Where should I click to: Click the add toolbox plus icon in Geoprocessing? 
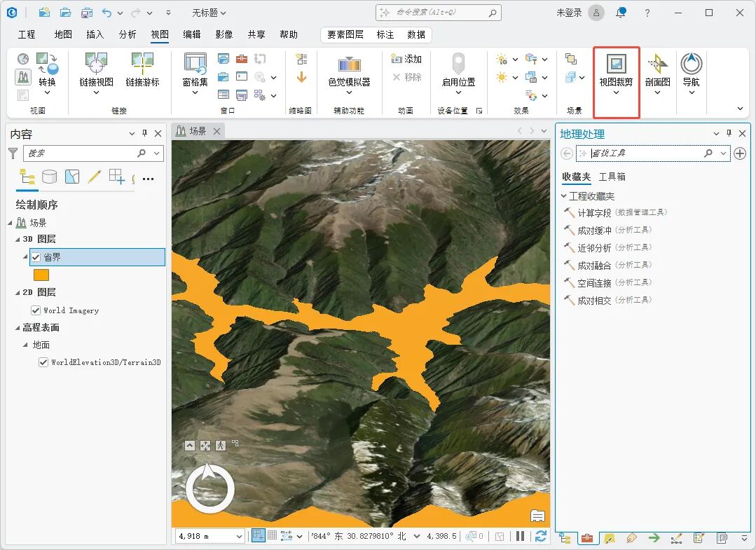[x=740, y=153]
